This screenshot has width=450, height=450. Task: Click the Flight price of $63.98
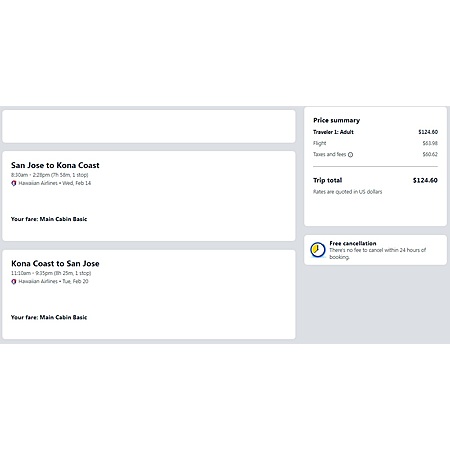click(x=430, y=143)
